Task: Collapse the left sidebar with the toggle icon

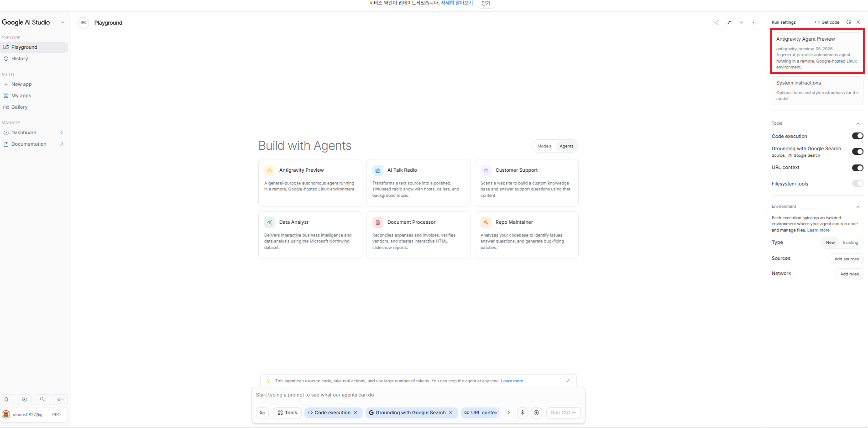Action: pyautogui.click(x=84, y=22)
